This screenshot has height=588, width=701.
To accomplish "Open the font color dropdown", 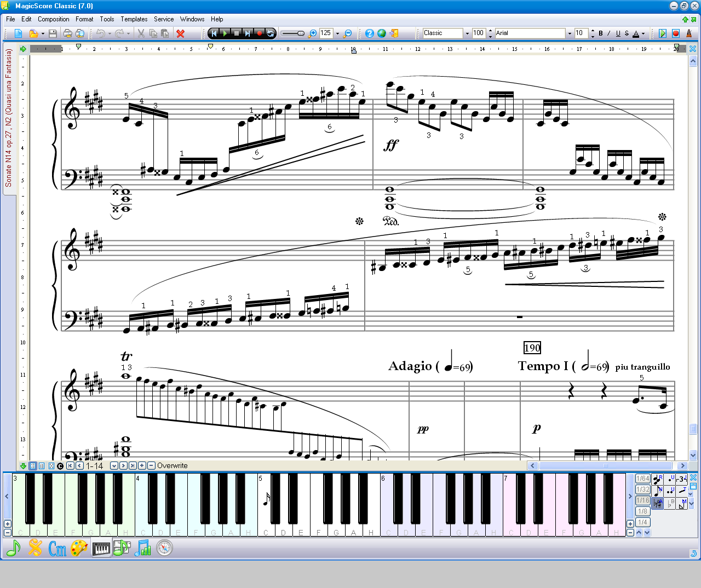I will pyautogui.click(x=643, y=33).
